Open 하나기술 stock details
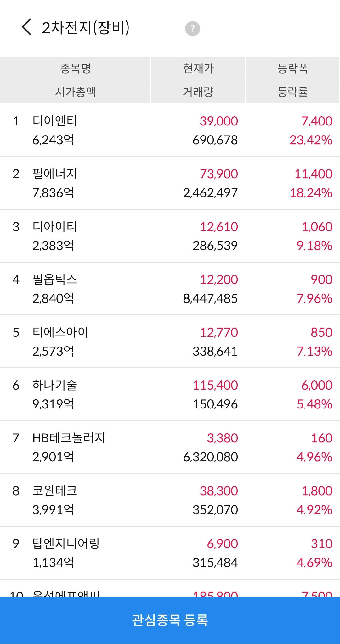The image size is (340, 644). (x=55, y=385)
